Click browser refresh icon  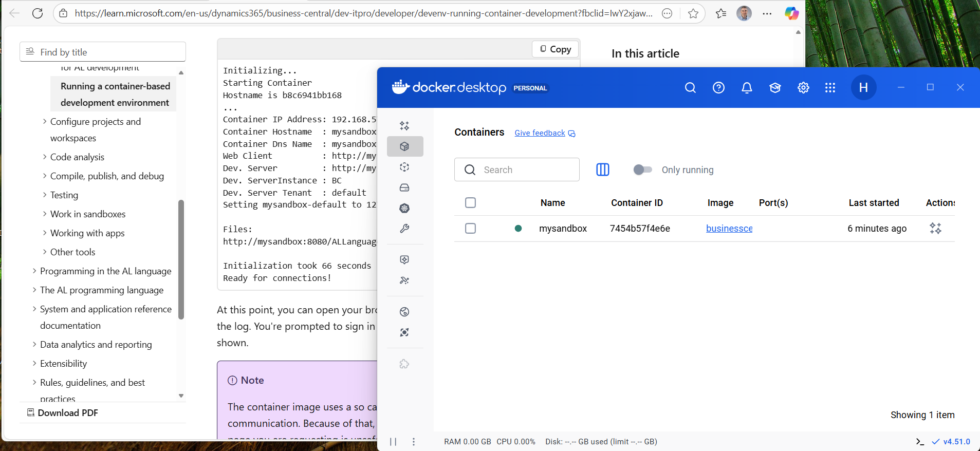pos(38,13)
